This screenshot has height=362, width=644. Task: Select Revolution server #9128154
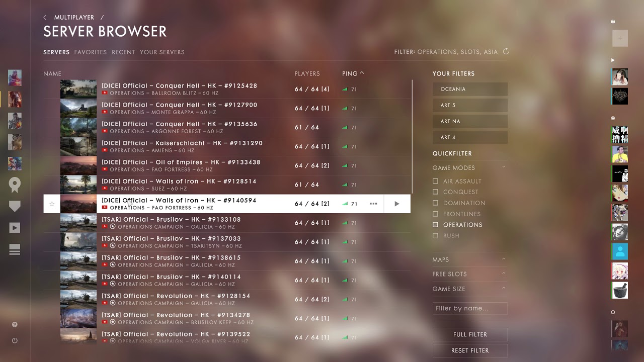click(x=227, y=299)
